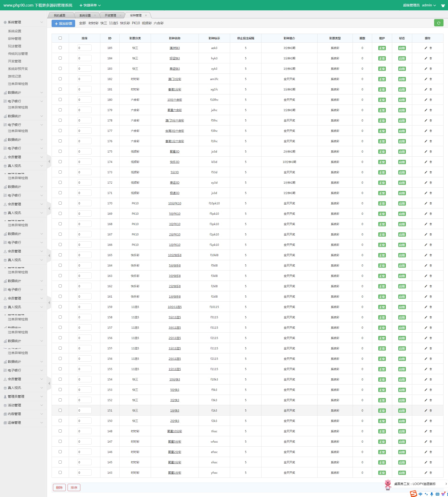
Task: Close the 彩种管理 tab with its X
Action: tap(146, 15)
